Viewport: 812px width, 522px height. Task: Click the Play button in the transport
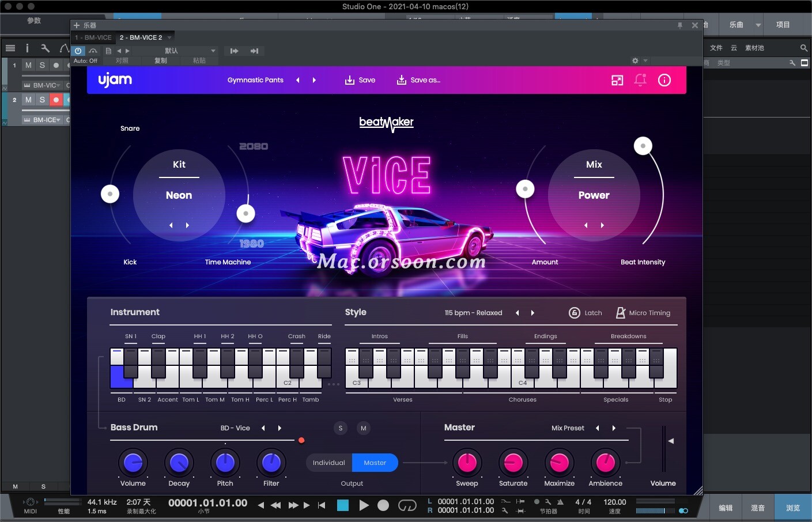[364, 505]
